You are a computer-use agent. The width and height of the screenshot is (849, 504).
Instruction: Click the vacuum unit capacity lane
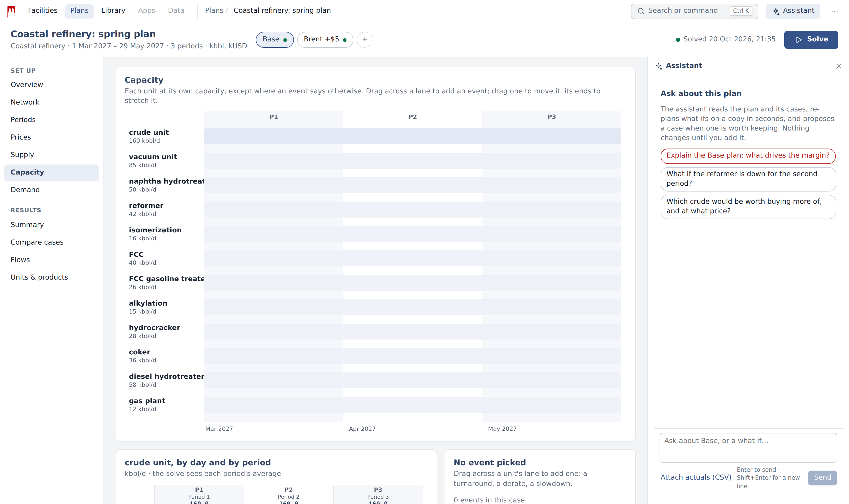coord(413,161)
